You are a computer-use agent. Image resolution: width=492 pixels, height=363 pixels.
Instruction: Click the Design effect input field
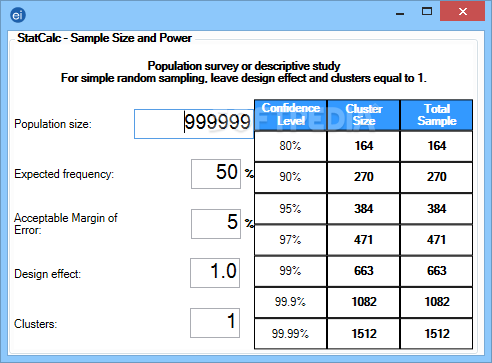tap(215, 273)
